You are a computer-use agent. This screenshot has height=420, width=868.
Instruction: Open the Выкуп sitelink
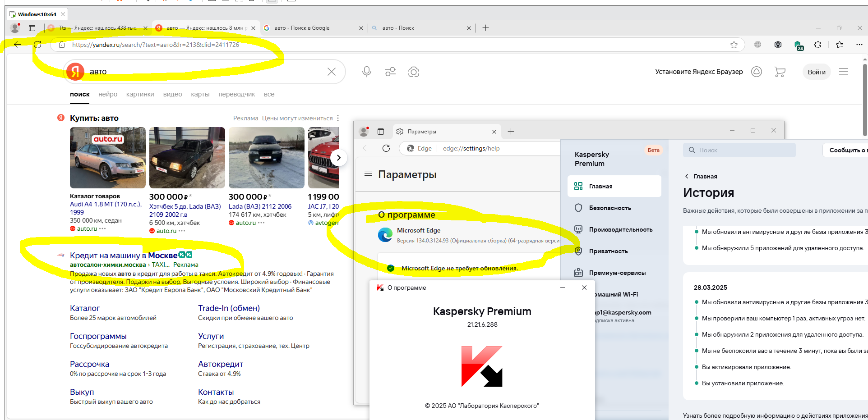(x=82, y=392)
